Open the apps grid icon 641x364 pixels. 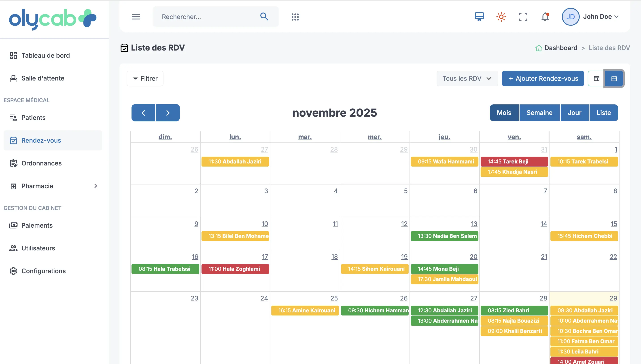(295, 17)
